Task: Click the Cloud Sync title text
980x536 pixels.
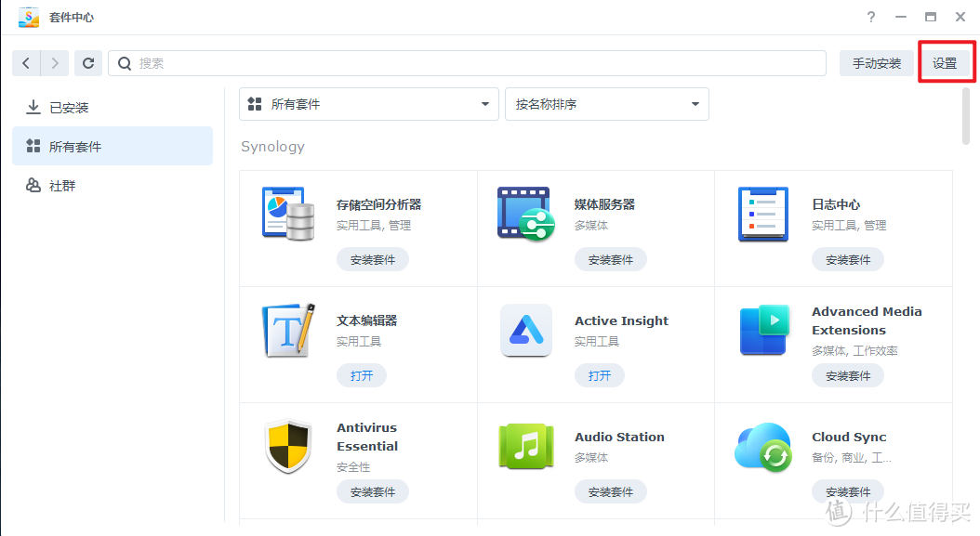Action: [849, 437]
